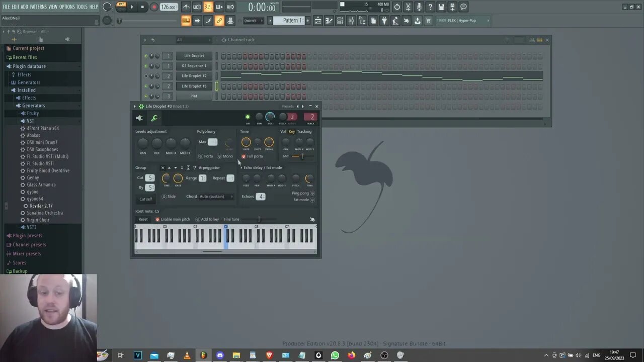This screenshot has width=644, height=362.
Task: Expand Current project in browser
Action: (28, 48)
